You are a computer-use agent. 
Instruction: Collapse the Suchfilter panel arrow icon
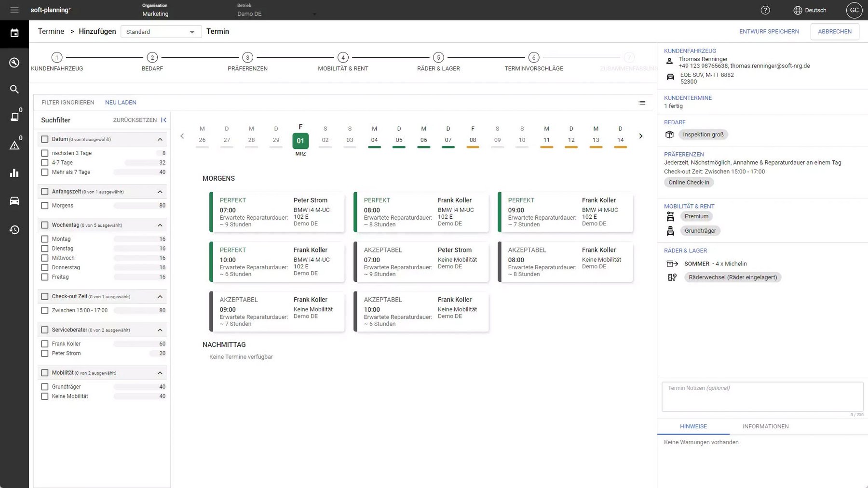click(163, 120)
